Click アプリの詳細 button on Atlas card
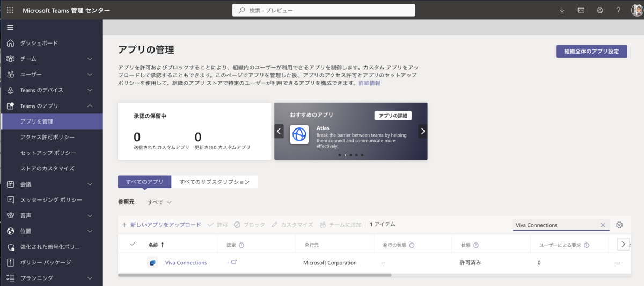The image size is (644, 286). (x=393, y=116)
